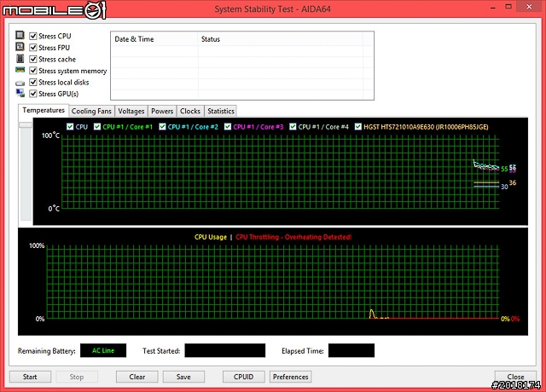Click the disk drive icon beside Stress local disks

point(20,84)
